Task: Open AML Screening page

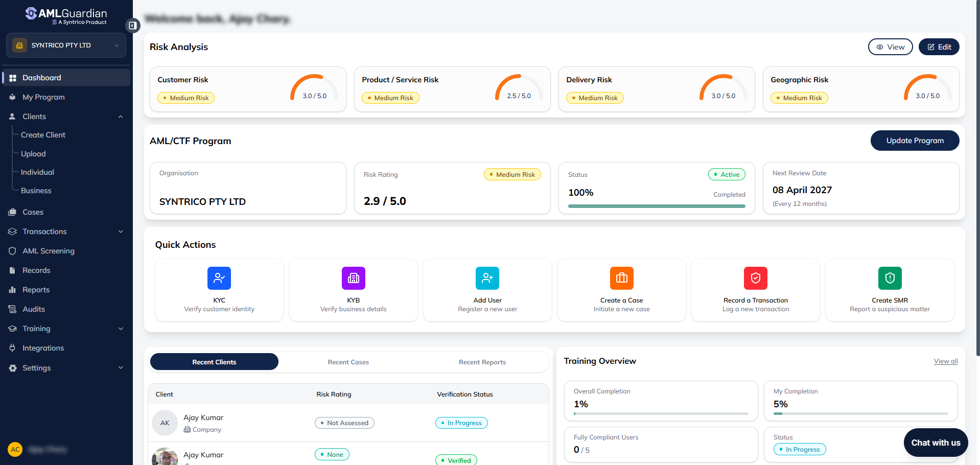Action: tap(49, 251)
